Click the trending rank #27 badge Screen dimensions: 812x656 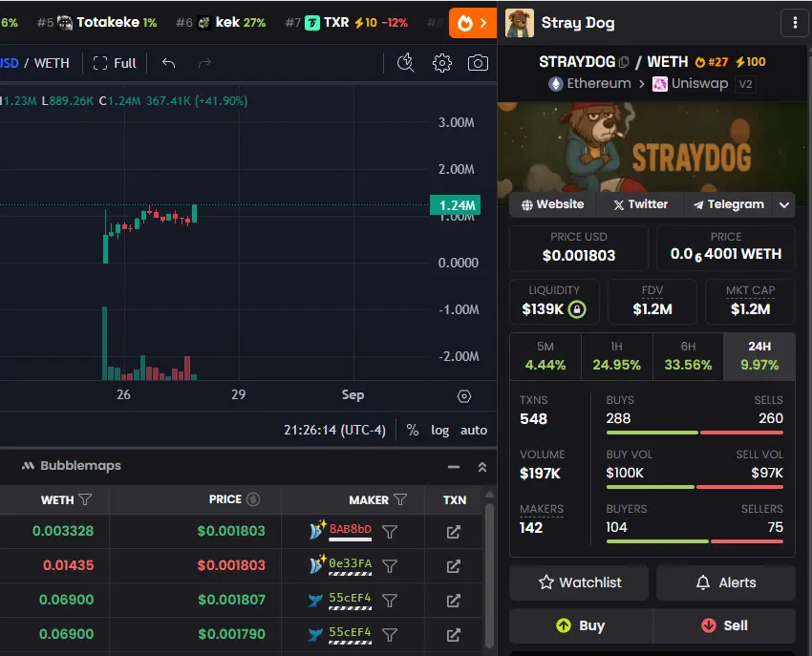click(712, 62)
